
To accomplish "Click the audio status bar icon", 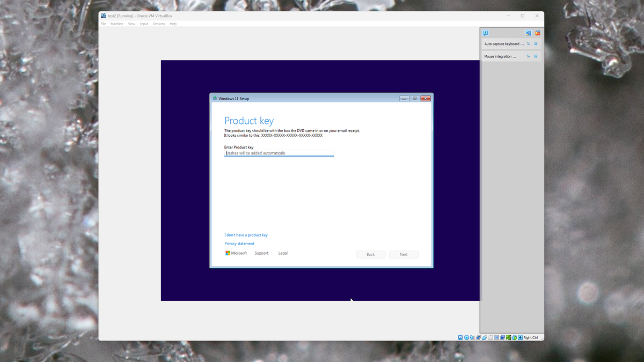I will pos(472,337).
